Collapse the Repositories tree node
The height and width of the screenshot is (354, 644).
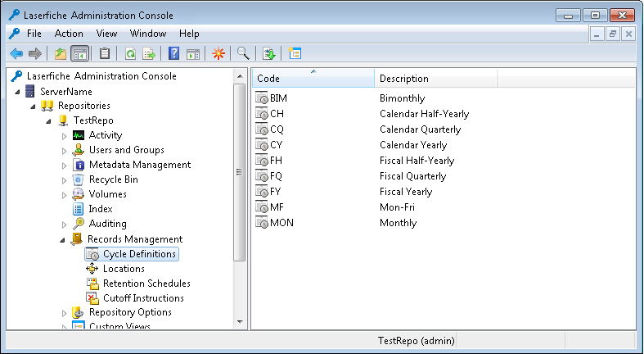[34, 107]
